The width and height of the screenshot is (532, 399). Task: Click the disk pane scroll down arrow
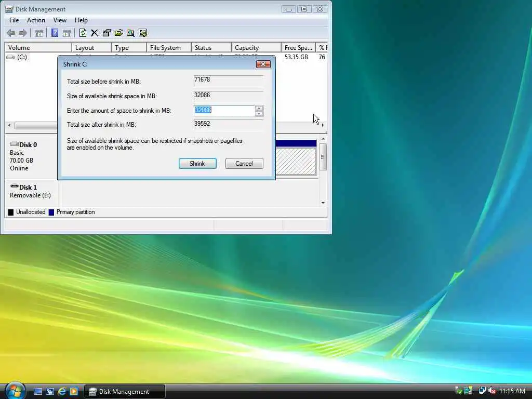point(323,203)
